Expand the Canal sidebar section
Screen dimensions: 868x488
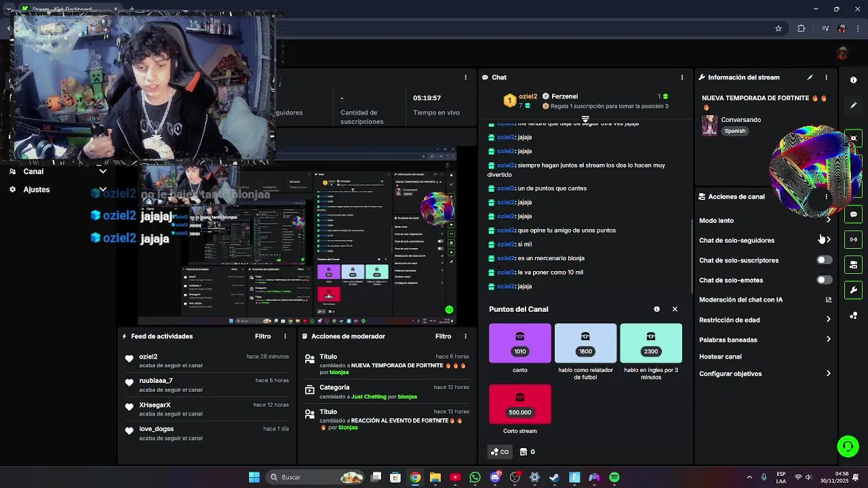(102, 171)
